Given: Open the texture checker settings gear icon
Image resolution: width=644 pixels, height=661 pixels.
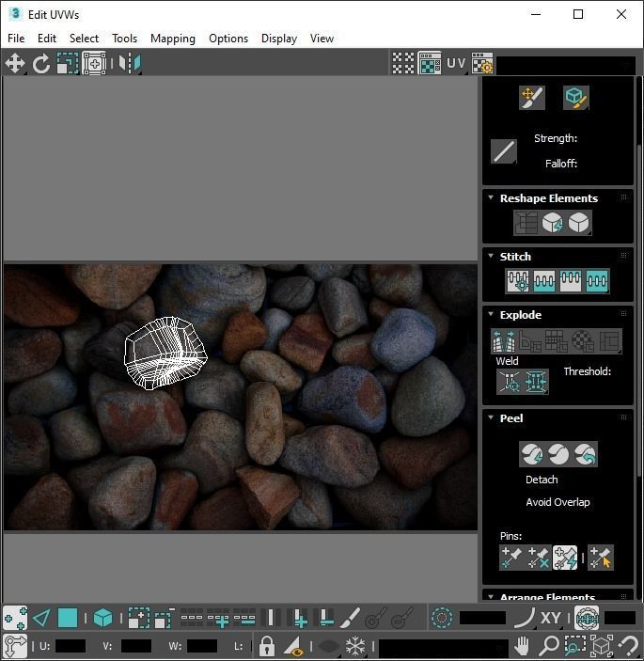Looking at the screenshot, I should pos(482,63).
